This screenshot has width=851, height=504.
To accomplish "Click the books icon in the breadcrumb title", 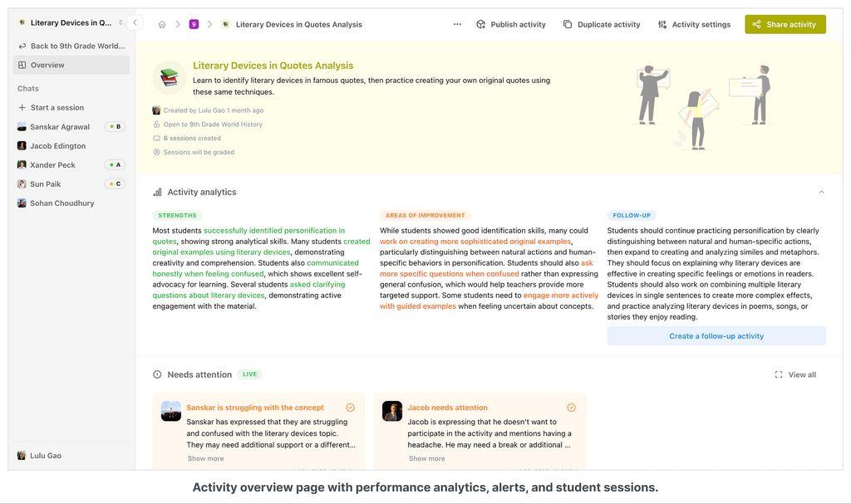I will [226, 24].
